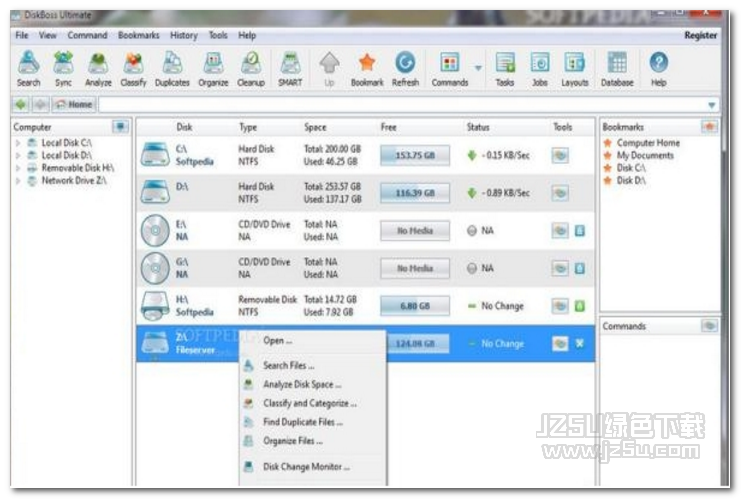This screenshot has width=741, height=499.
Task: Choose Disk Change Monitor... menu entry
Action: click(313, 467)
